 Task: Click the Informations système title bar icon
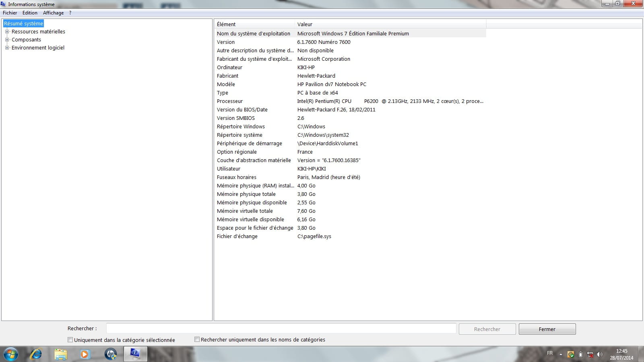coord(3,4)
